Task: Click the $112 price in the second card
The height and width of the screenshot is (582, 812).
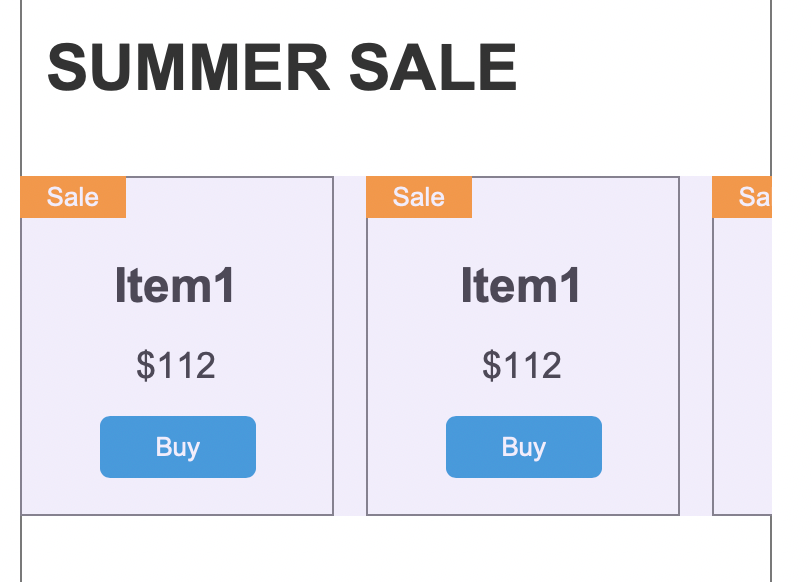Action: point(522,366)
